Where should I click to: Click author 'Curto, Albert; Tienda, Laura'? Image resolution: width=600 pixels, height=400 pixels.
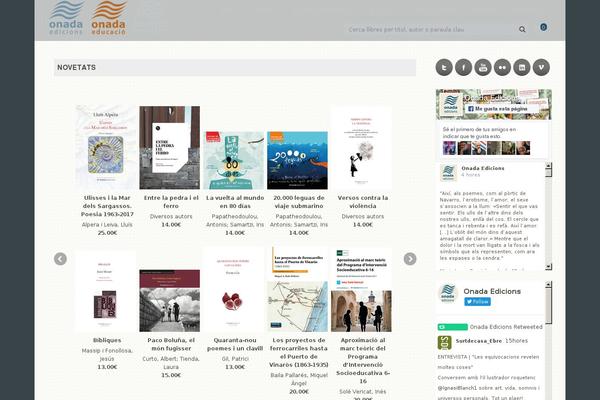coord(171,363)
